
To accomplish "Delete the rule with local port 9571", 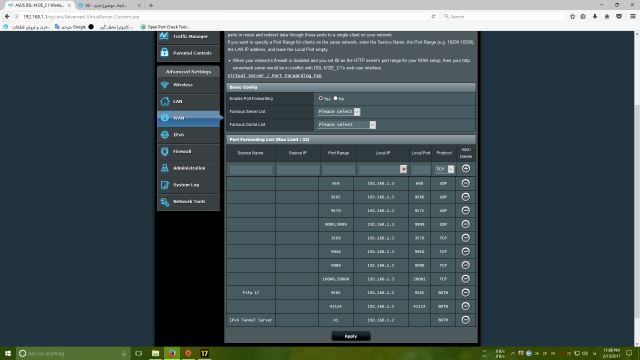I will click(x=466, y=211).
